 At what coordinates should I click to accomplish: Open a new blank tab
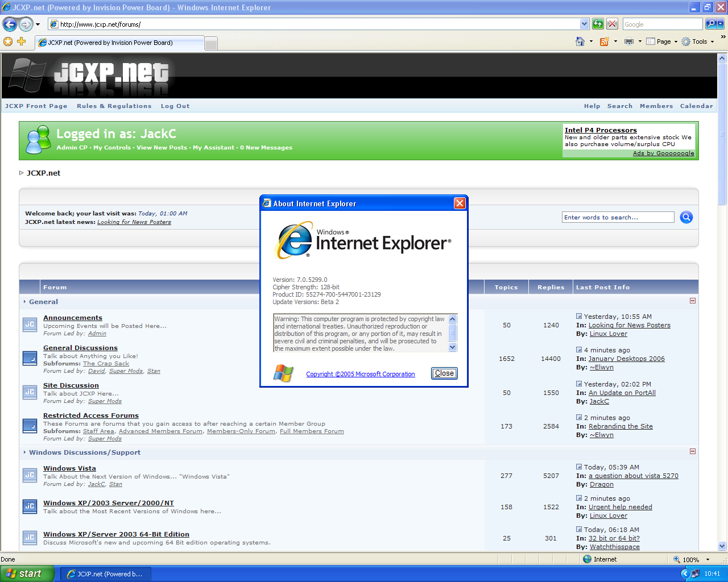(211, 44)
